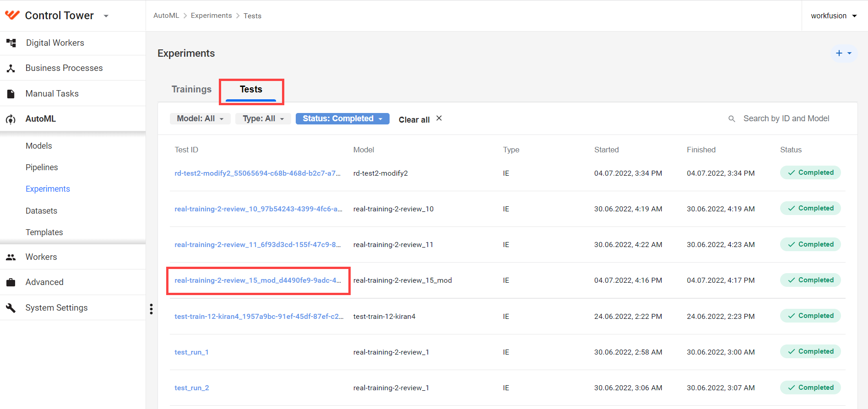Click the Business Processes sidebar icon
Viewport: 868px width, 409px height.
point(11,68)
